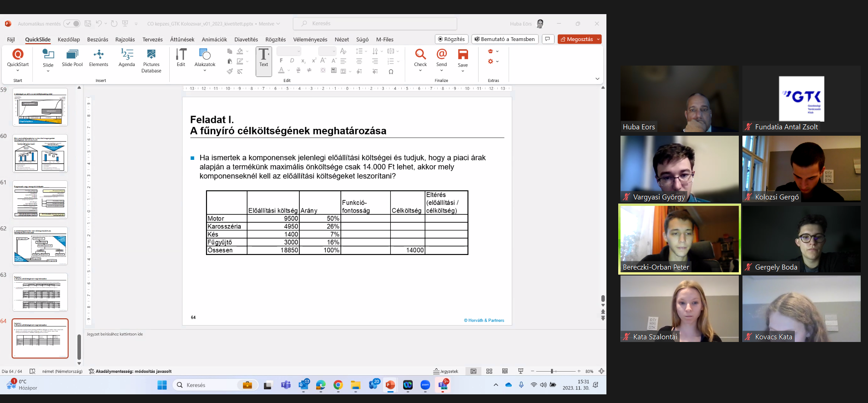Viewport: 868px width, 403px height.
Task: Click the Rögzítés record button
Action: coord(451,39)
